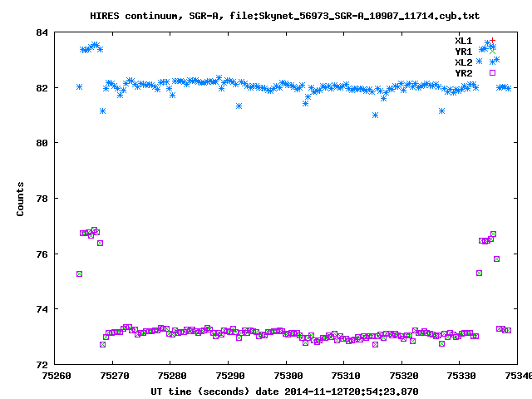The height and width of the screenshot is (399, 532).
Task: Click the plot title with the Skynet file name
Action: point(284,16)
